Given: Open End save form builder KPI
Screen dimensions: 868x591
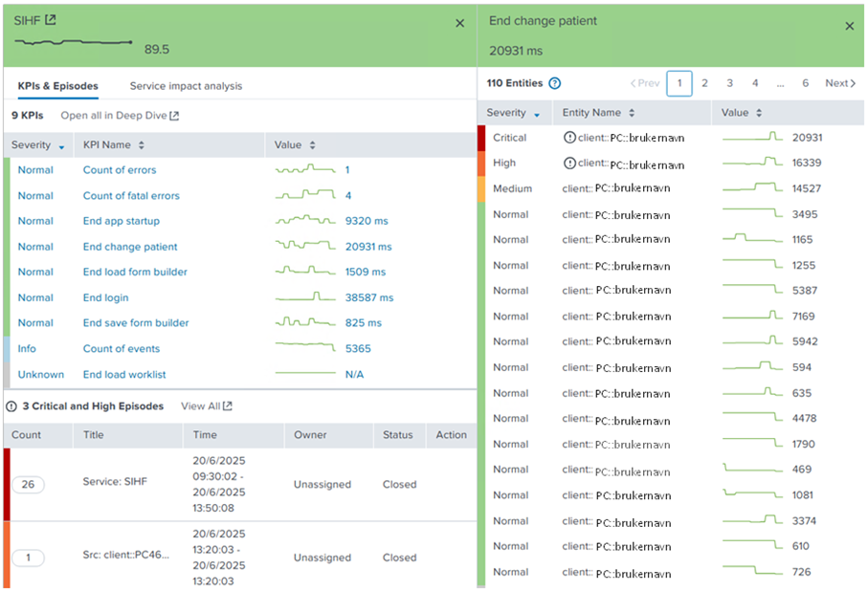Looking at the screenshot, I should click(136, 322).
